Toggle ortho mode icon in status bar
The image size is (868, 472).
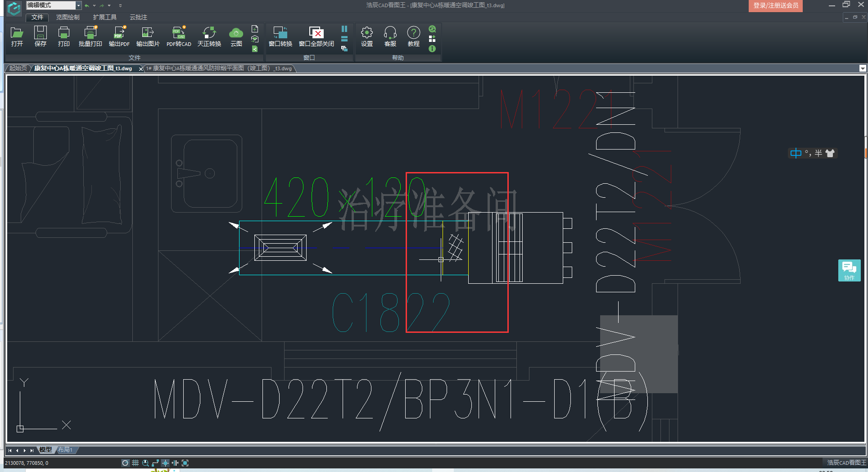(155, 463)
